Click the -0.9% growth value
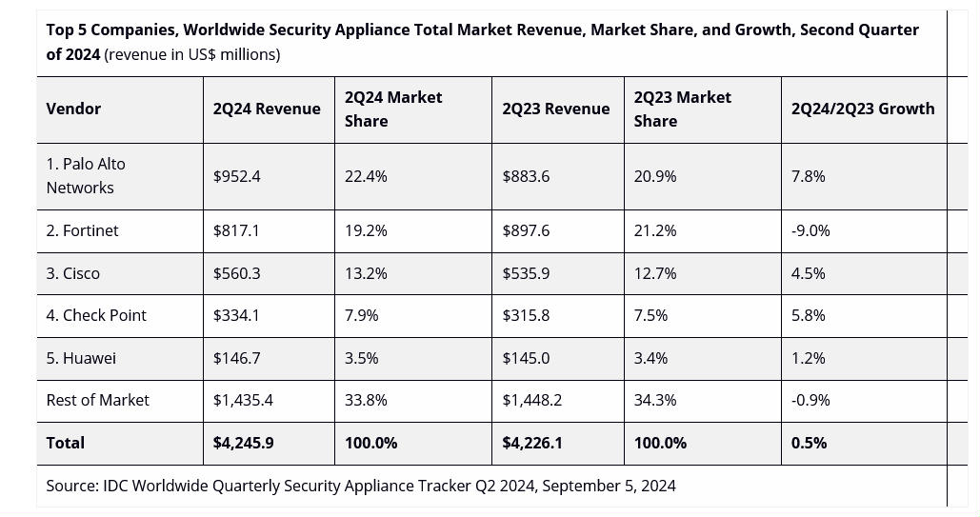Viewport: 980px width, 517px height. pos(810,400)
